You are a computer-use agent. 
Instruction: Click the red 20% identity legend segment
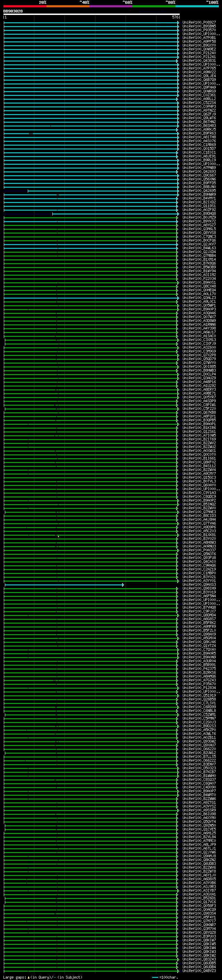pyautogui.click(x=25, y=6)
